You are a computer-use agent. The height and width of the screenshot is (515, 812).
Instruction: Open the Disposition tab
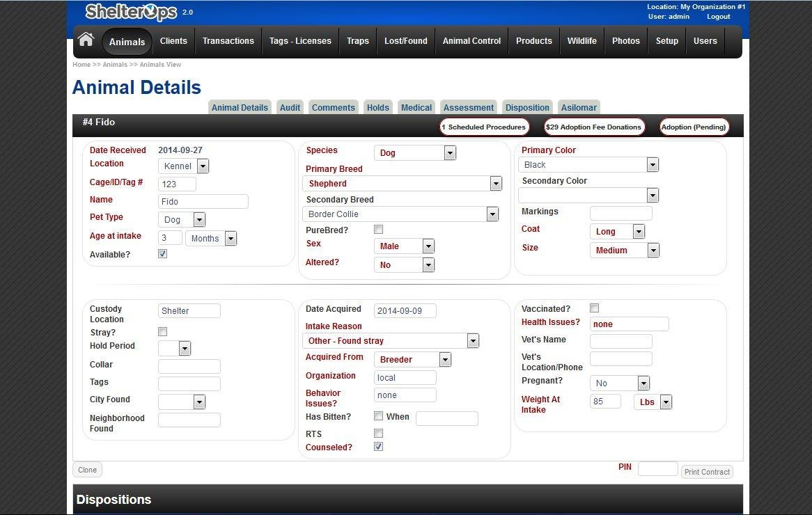pyautogui.click(x=527, y=107)
